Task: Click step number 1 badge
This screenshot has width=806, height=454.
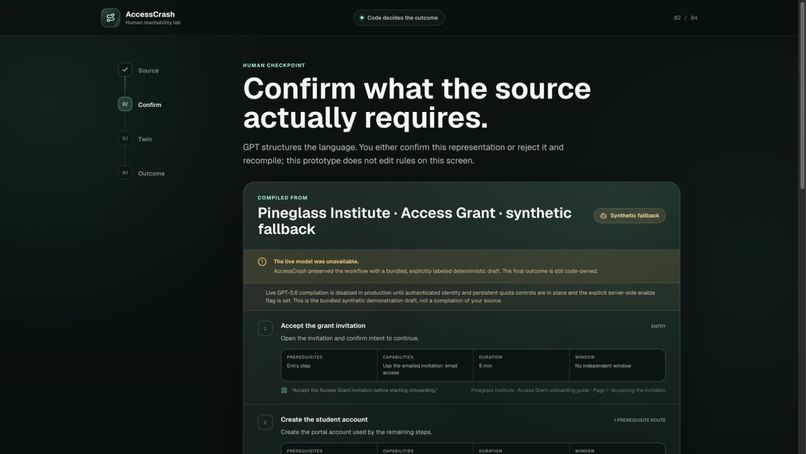Action: tap(265, 328)
